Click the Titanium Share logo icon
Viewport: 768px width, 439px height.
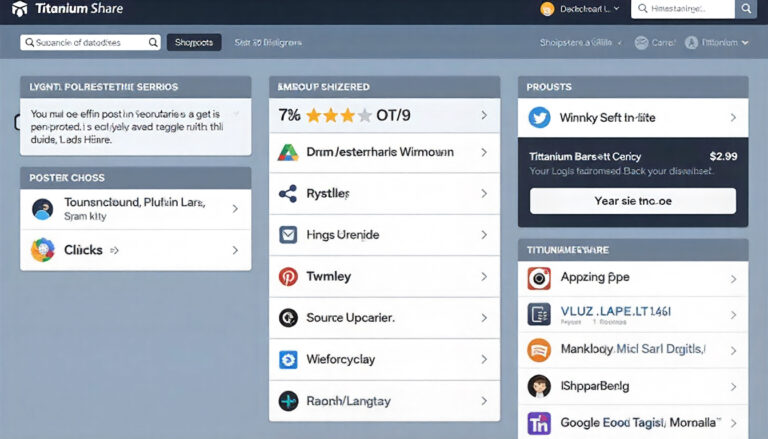(19, 9)
